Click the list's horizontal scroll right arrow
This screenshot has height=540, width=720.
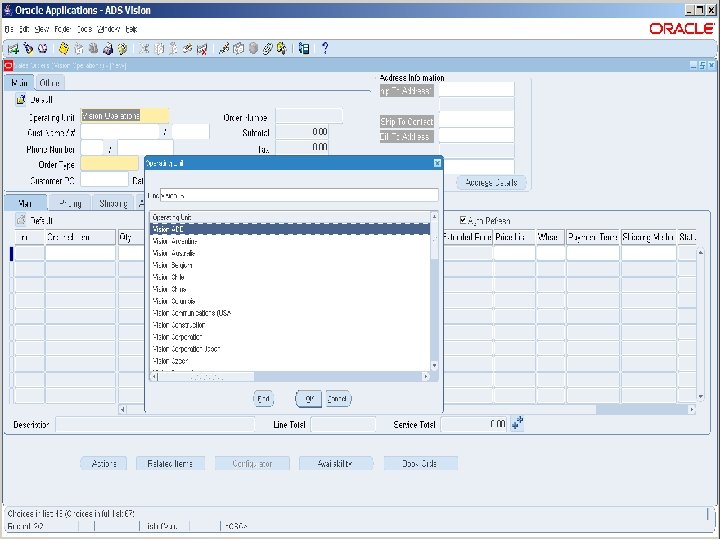tap(426, 377)
